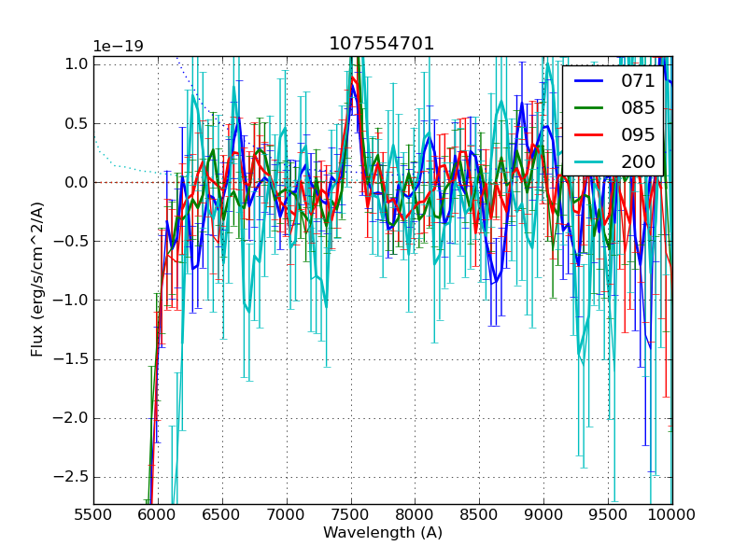Click the plot title 107554701
Viewport: 747px width, 560px height.
(x=382, y=44)
